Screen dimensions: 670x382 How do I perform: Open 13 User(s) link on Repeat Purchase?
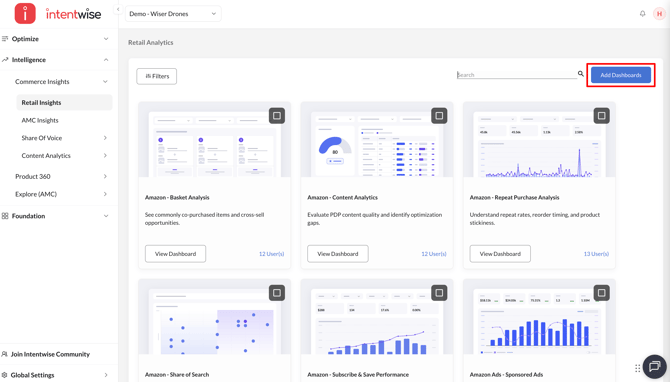[x=596, y=254]
